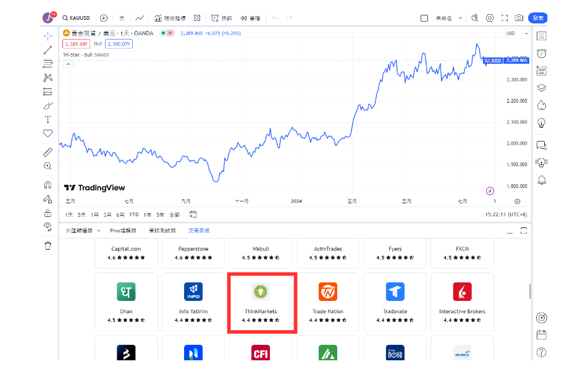Open the layout setup square icon
Image resolution: width=588 pixels, height=372 pixels.
click(x=424, y=18)
